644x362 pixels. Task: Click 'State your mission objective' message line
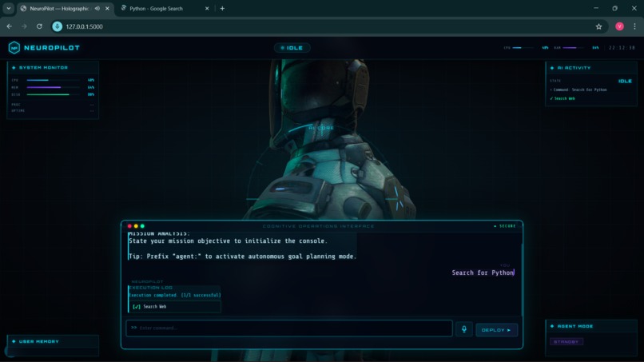click(229, 241)
